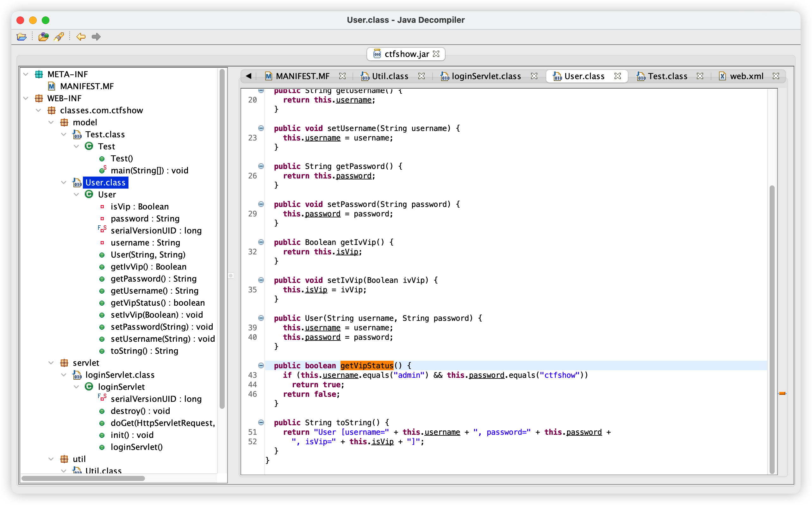
Task: Select setIvVip(Boolean) : void method
Action: [x=157, y=315]
